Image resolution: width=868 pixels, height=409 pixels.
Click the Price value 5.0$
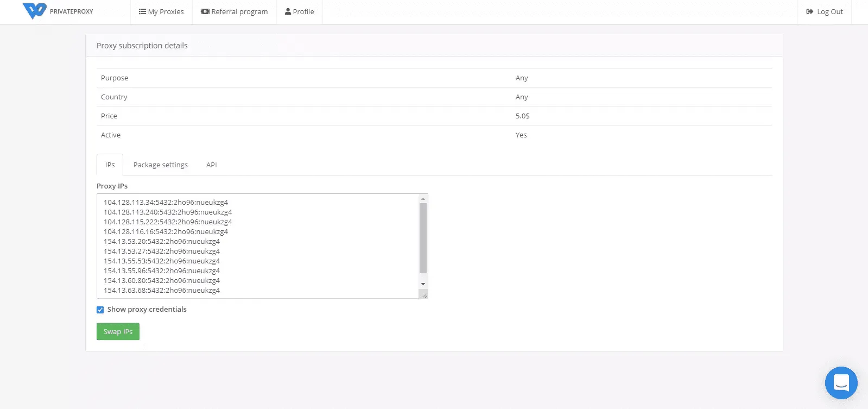[x=522, y=116]
